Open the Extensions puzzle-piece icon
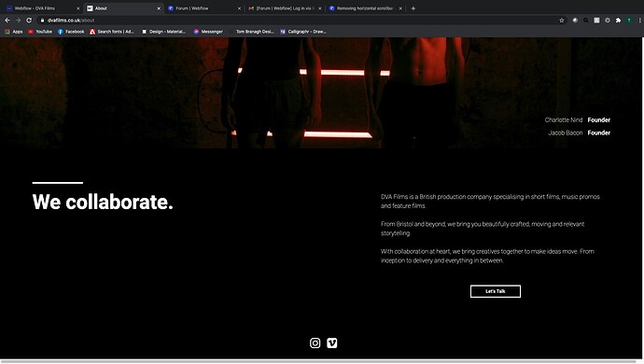This screenshot has width=644, height=364. (x=618, y=21)
